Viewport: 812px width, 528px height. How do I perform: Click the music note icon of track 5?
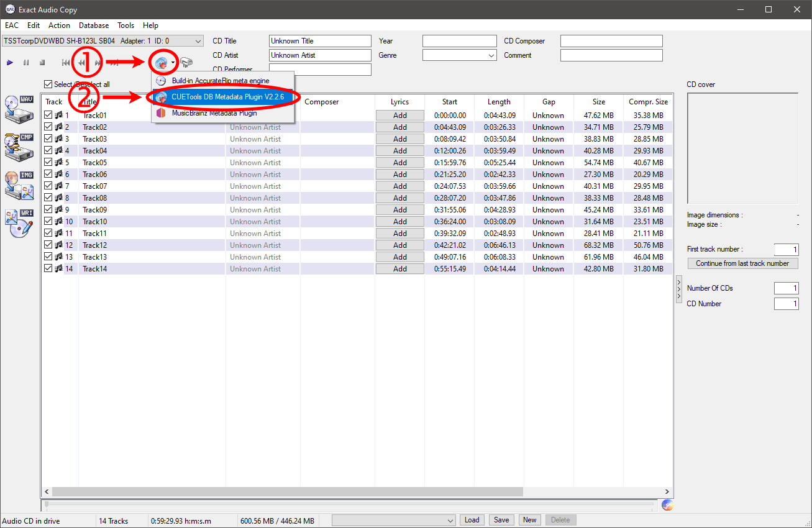(x=59, y=162)
